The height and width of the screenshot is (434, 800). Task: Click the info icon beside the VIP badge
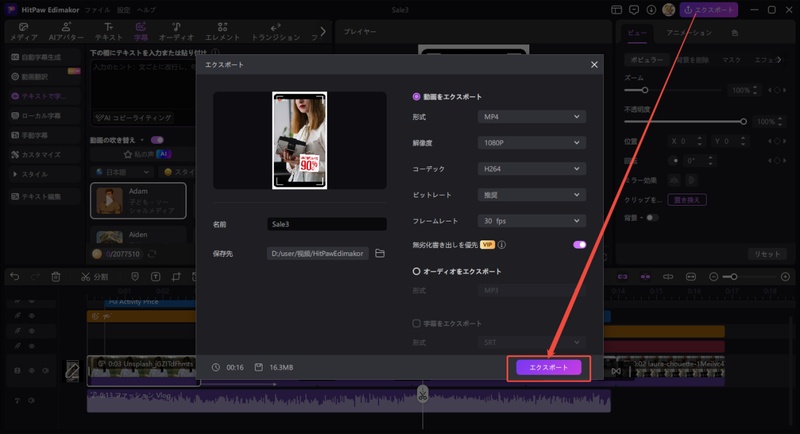click(x=502, y=245)
